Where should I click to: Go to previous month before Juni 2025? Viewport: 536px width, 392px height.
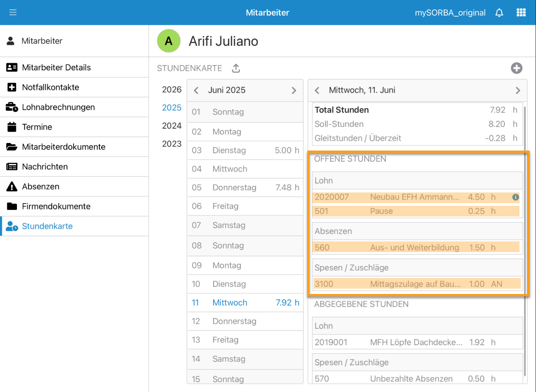[196, 90]
